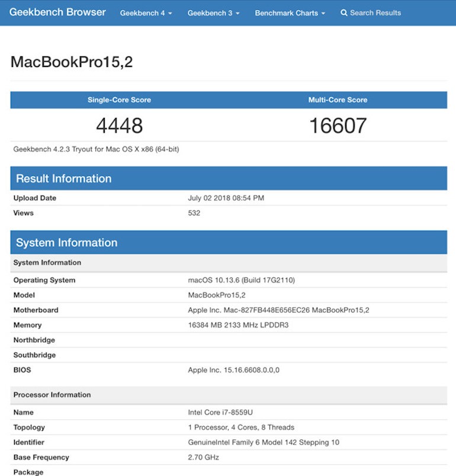Screen dimensions: 456x476
Task: Click the MacBookPro15,2 page title
Action: (x=72, y=62)
